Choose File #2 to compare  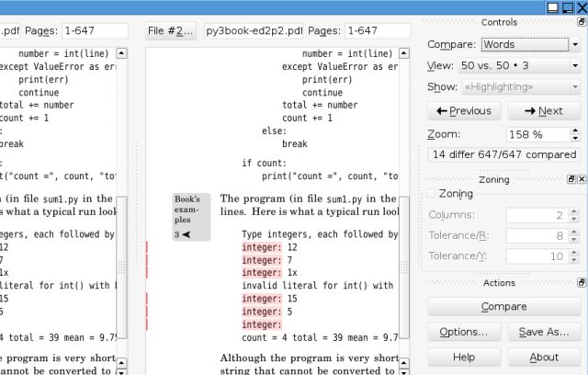171,30
